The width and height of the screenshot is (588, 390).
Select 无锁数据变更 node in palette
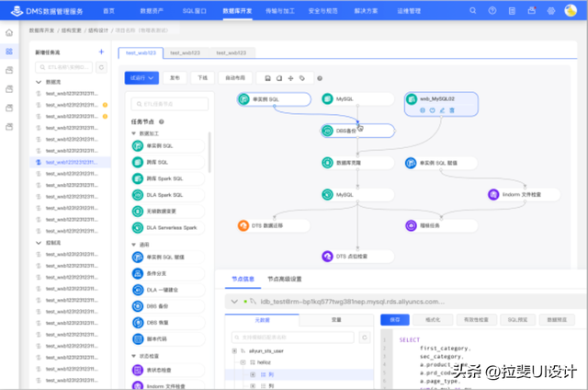(168, 211)
